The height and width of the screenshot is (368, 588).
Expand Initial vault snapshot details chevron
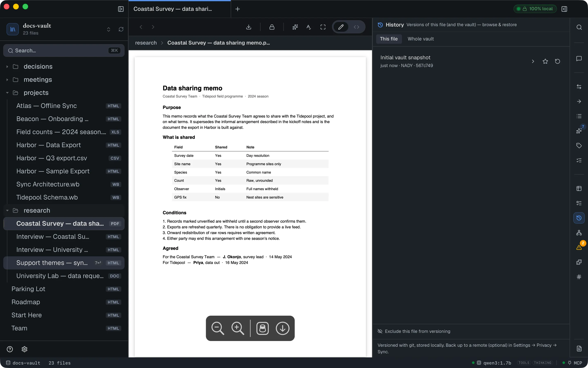(x=533, y=61)
